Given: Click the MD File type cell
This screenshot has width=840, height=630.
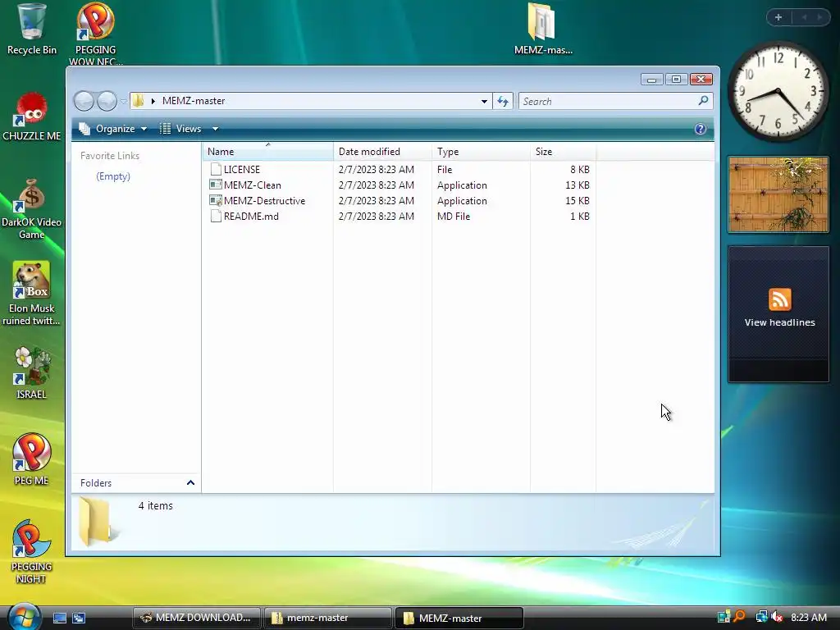Looking at the screenshot, I should tap(453, 217).
